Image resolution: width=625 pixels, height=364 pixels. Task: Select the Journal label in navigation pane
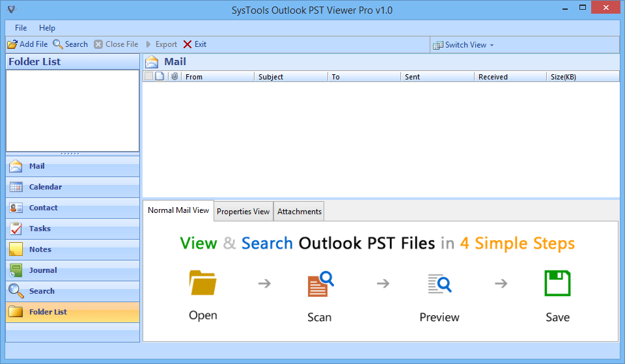43,270
